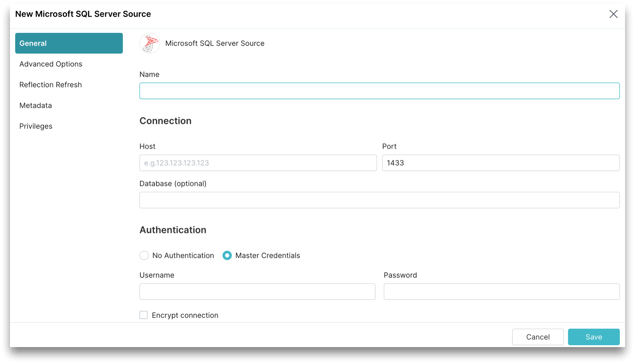Select the Master Credentials option
The height and width of the screenshot is (364, 635).
pos(227,255)
